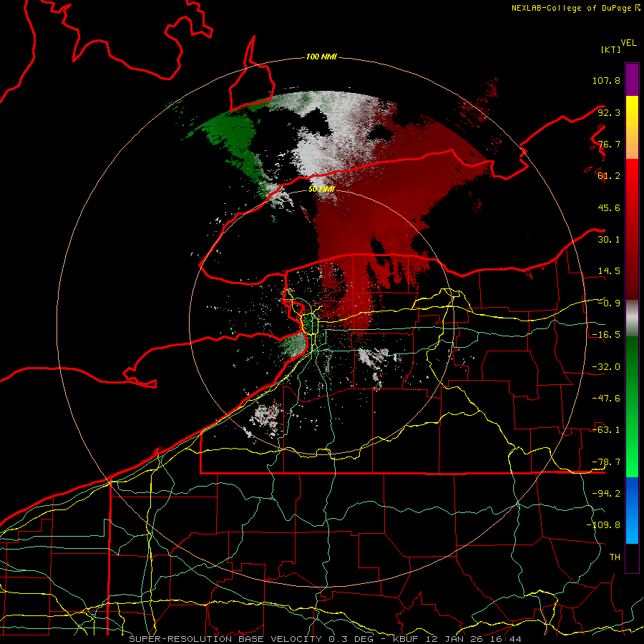Click the -78.7 velocity scale value
The image size is (644, 644).
[x=606, y=462]
